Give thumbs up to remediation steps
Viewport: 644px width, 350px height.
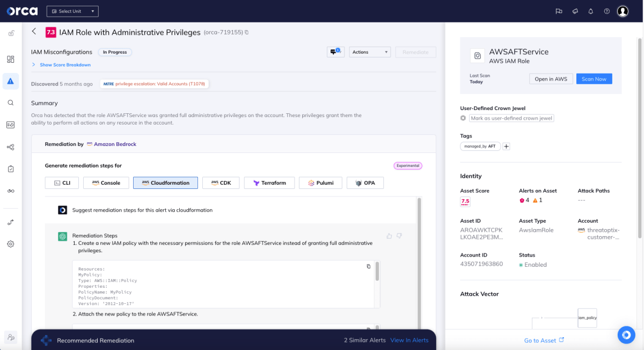389,236
